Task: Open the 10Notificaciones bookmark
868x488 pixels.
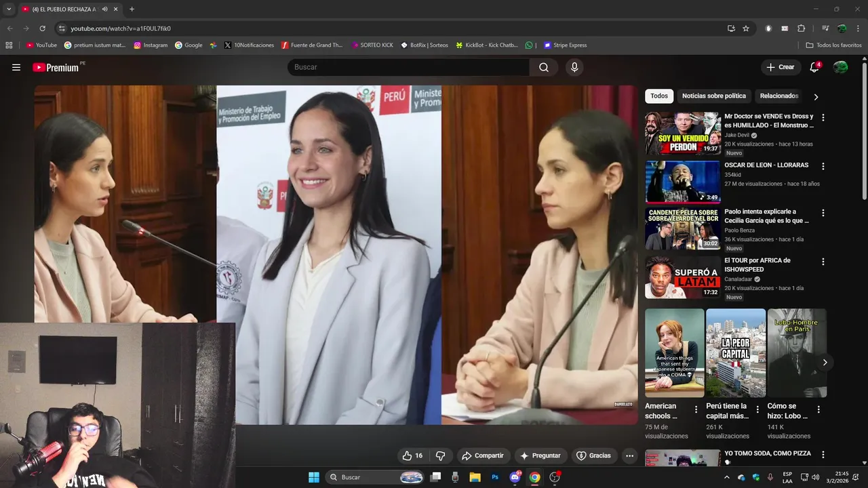Action: [x=249, y=45]
